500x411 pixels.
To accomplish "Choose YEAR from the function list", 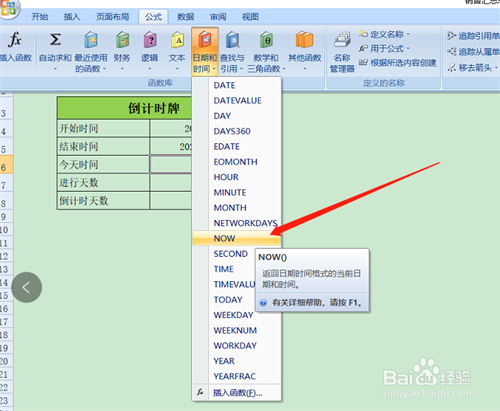I will [x=237, y=361].
